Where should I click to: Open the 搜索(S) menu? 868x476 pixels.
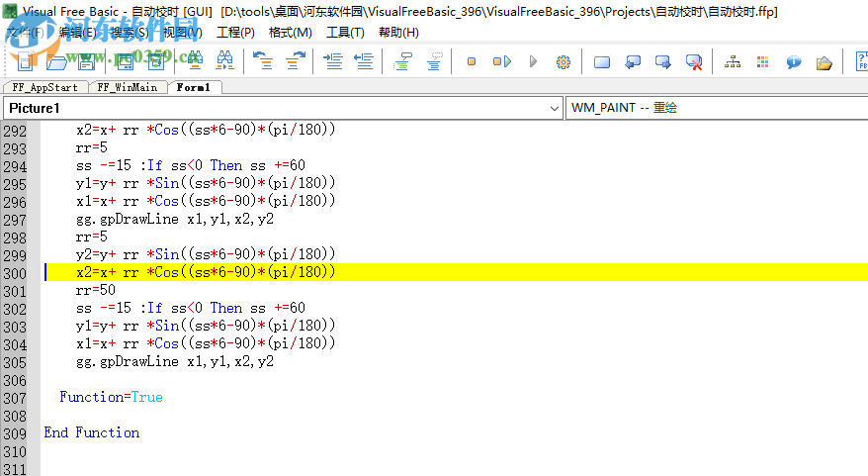pyautogui.click(x=130, y=33)
